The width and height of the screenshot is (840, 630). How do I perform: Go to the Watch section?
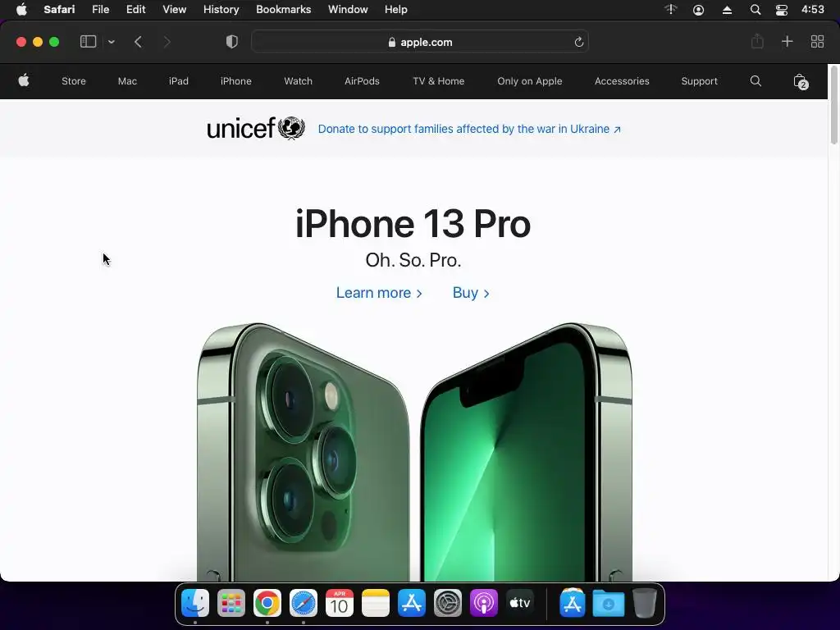point(298,81)
